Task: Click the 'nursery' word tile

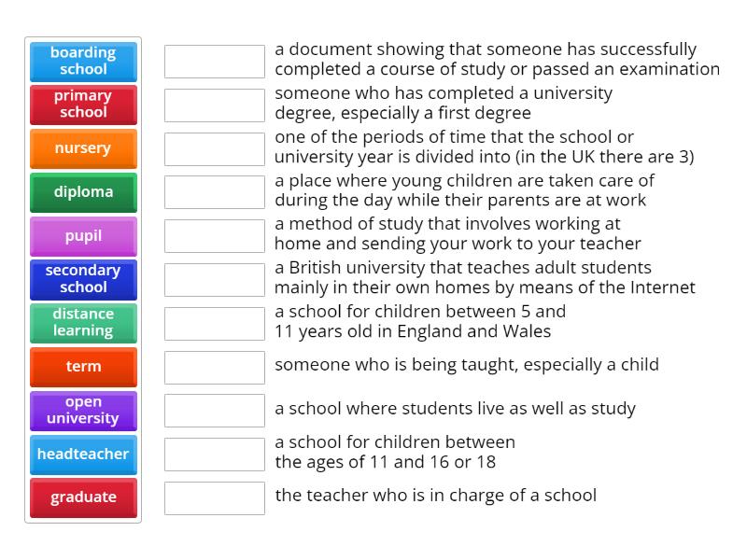Action: point(83,148)
